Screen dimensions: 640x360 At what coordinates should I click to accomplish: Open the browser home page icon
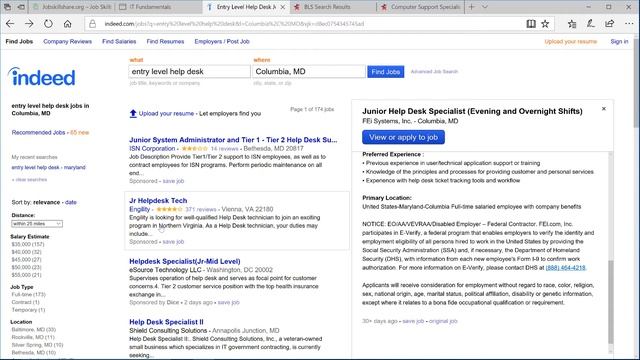tap(67, 24)
